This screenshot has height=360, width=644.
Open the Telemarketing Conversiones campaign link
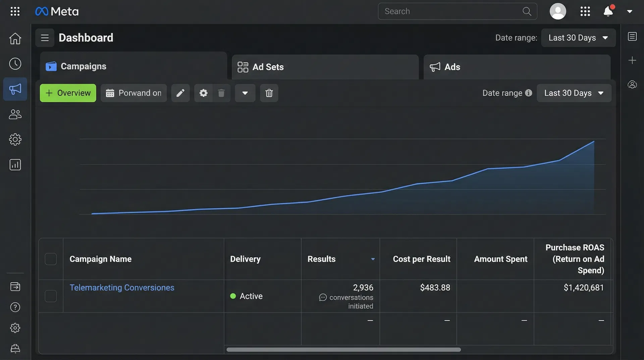122,287
